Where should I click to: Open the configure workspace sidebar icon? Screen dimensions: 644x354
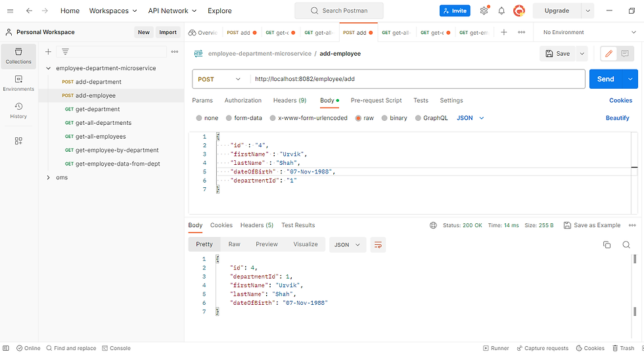(x=18, y=141)
